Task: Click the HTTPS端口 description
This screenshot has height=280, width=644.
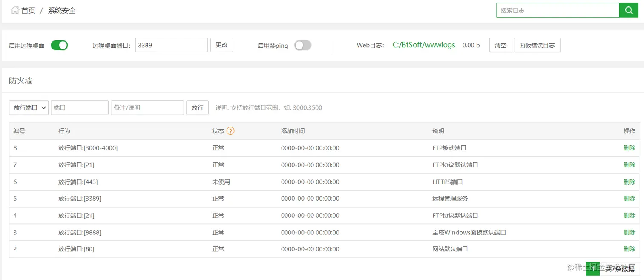Action: [448, 182]
